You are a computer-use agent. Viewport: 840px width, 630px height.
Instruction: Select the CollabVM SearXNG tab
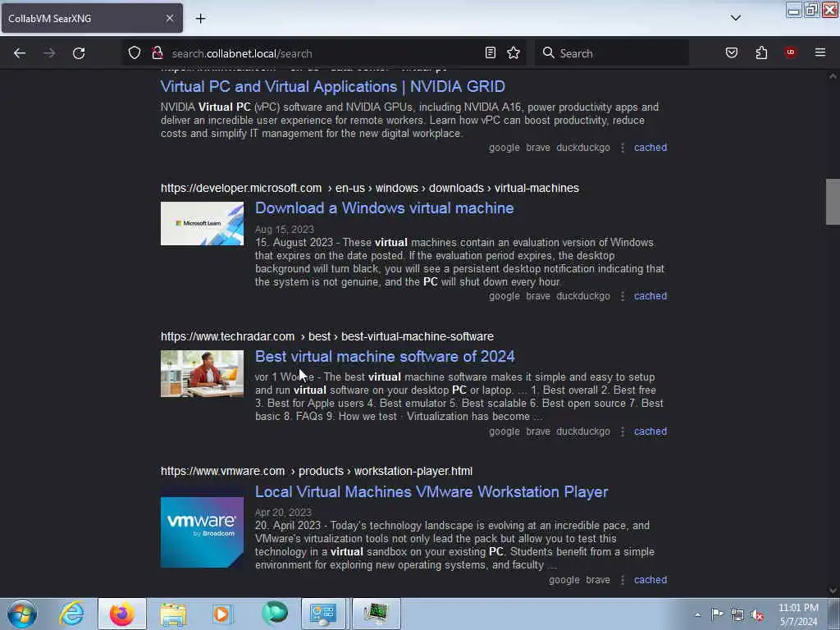[92, 18]
